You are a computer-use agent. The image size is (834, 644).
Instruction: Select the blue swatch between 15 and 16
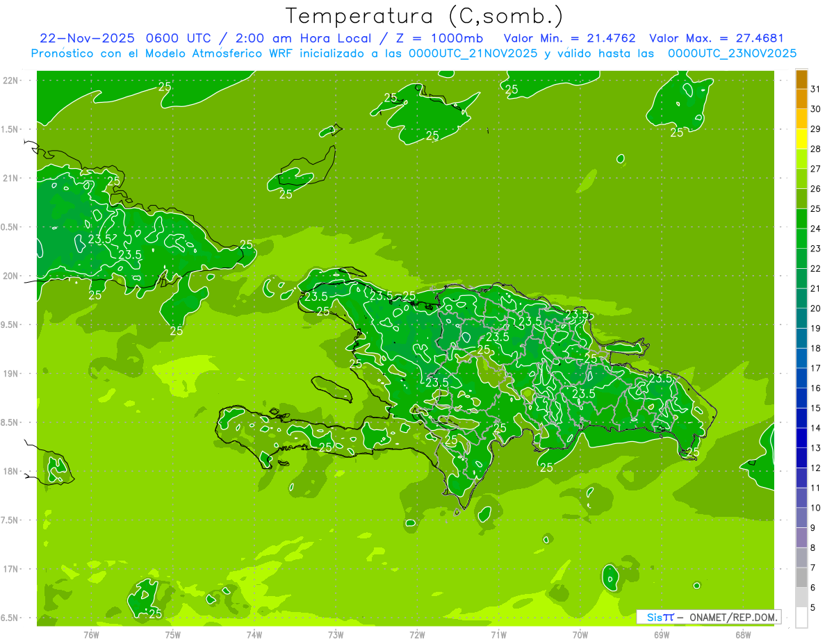(x=801, y=397)
